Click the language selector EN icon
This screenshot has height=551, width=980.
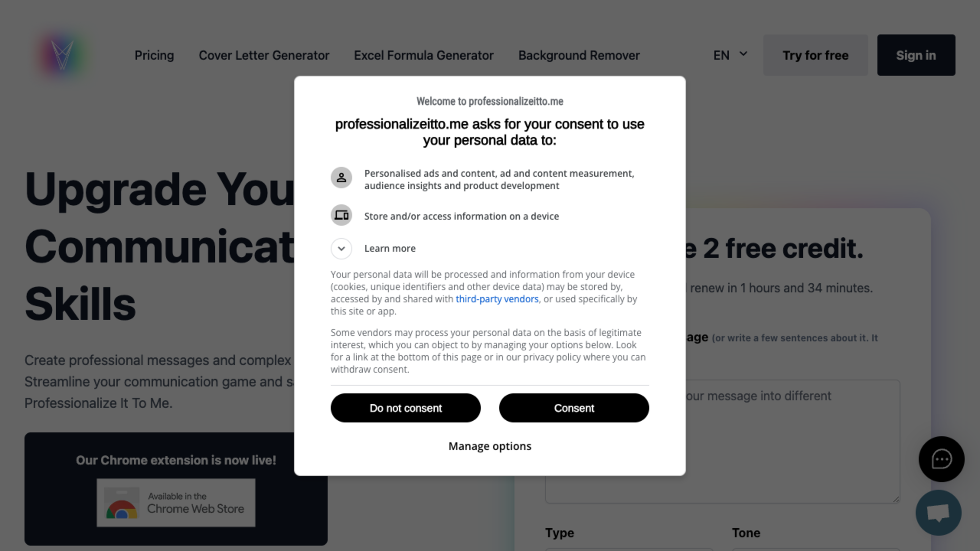(730, 55)
